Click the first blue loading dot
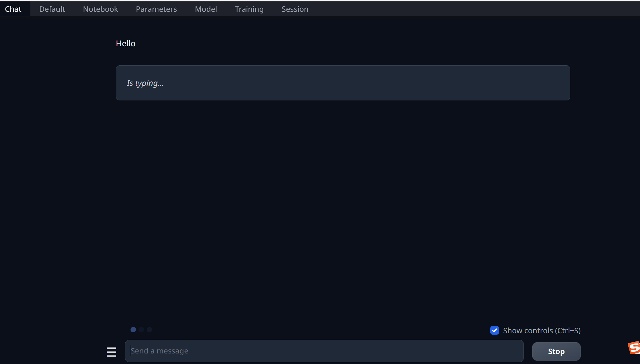The height and width of the screenshot is (364, 640). [133, 330]
